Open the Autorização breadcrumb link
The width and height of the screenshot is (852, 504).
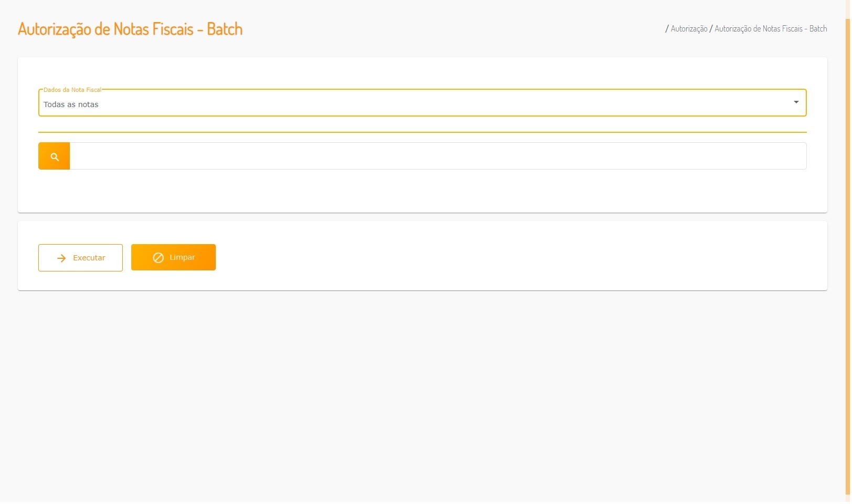click(689, 29)
